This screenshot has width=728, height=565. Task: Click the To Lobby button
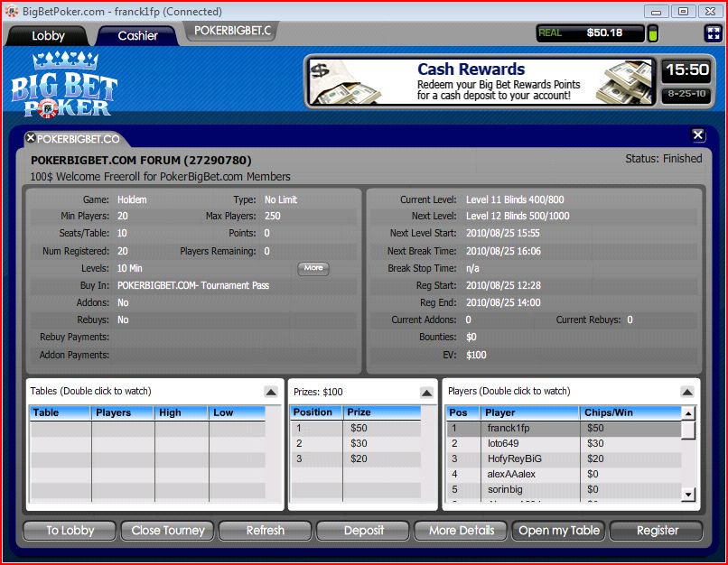coord(70,530)
